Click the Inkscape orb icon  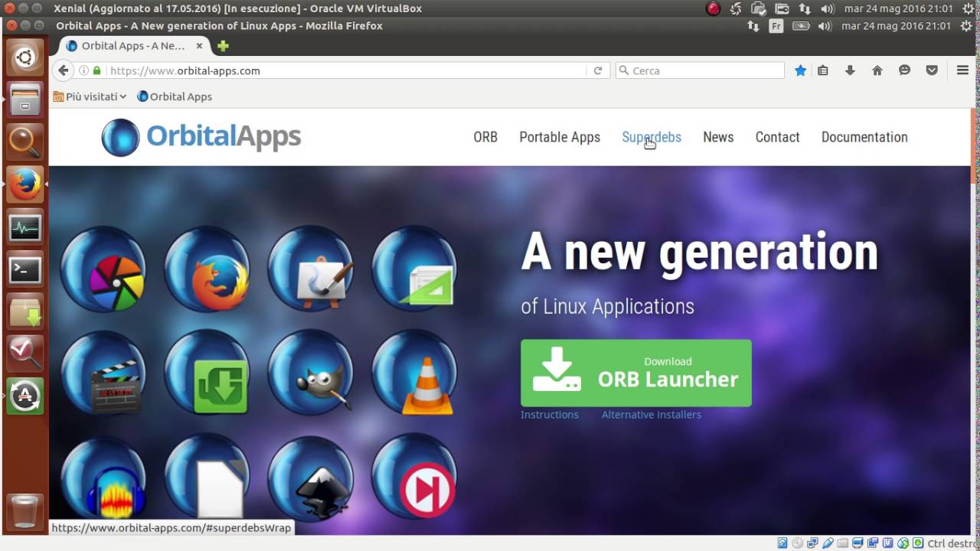tap(311, 478)
